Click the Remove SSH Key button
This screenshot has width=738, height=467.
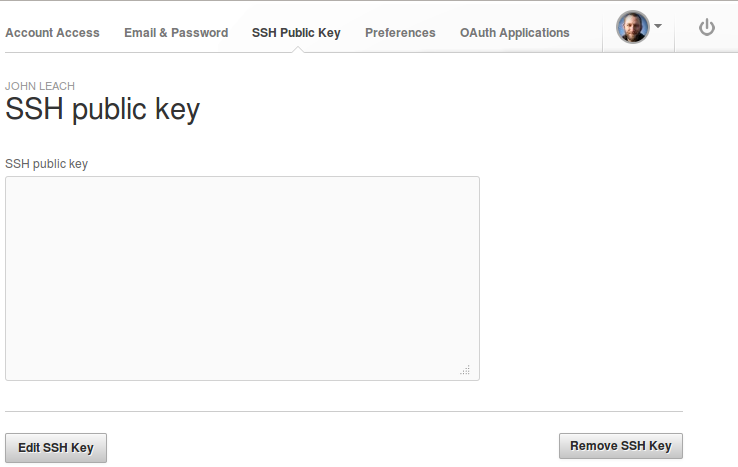(621, 446)
